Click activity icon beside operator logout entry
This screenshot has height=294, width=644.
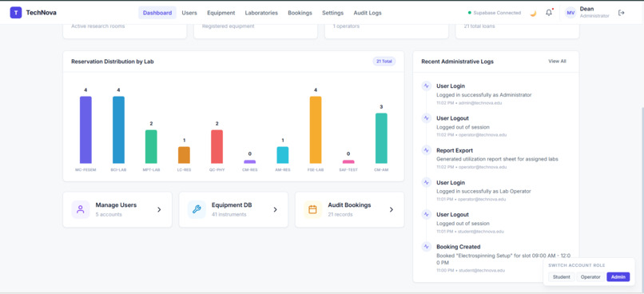427,118
